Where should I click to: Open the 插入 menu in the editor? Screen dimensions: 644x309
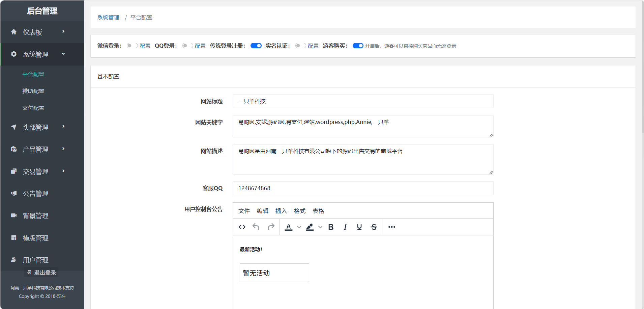pyautogui.click(x=281, y=211)
